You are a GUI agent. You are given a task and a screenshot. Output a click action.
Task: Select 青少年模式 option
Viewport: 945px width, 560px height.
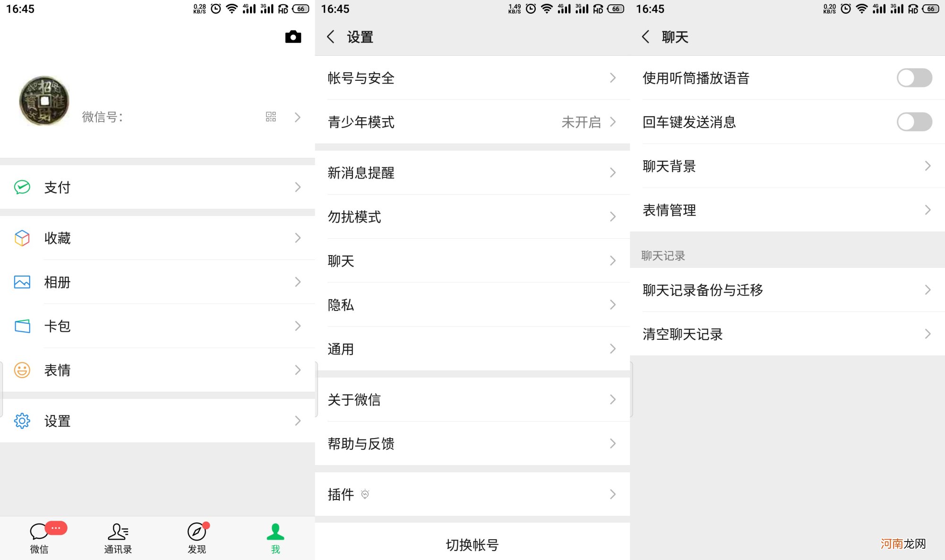(473, 122)
